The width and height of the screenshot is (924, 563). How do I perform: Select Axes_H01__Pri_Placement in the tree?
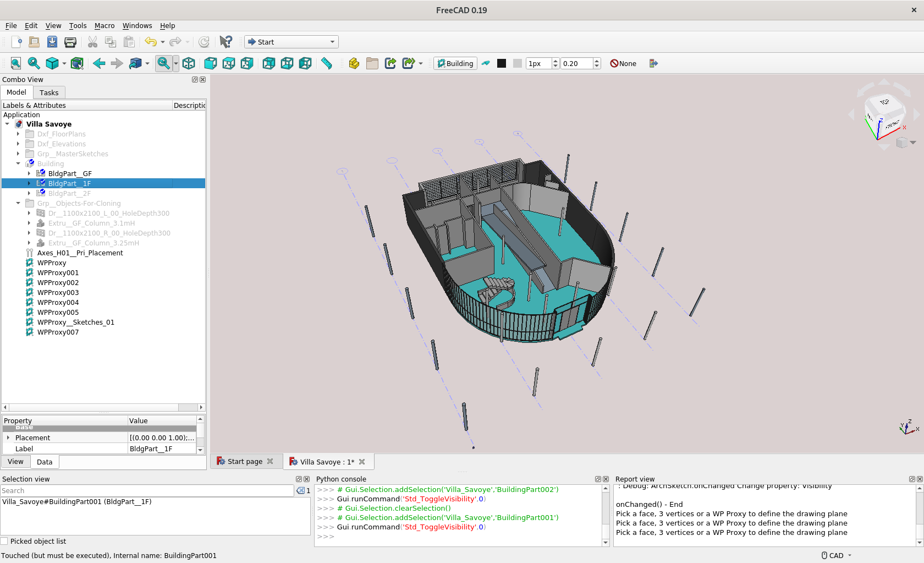point(80,253)
